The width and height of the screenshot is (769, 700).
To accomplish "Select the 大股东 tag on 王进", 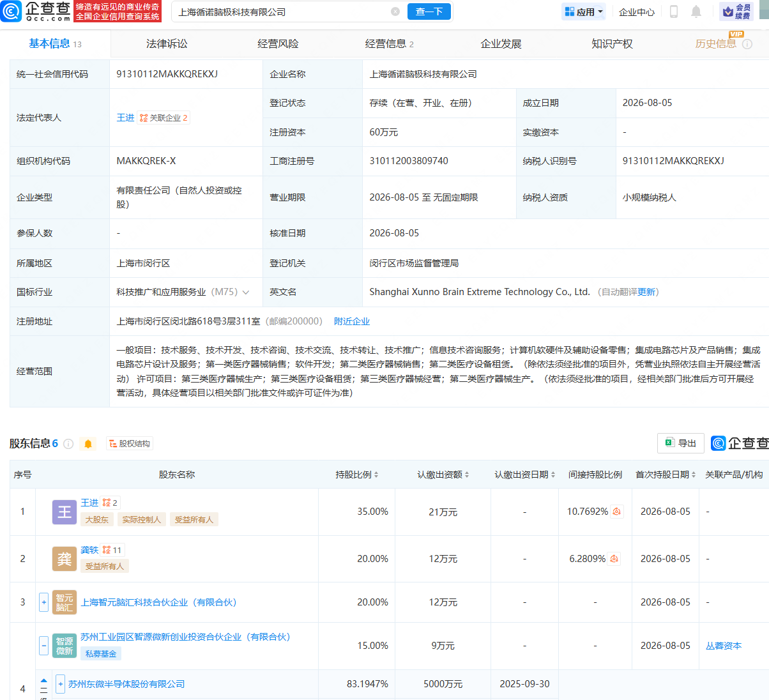I will tap(97, 519).
